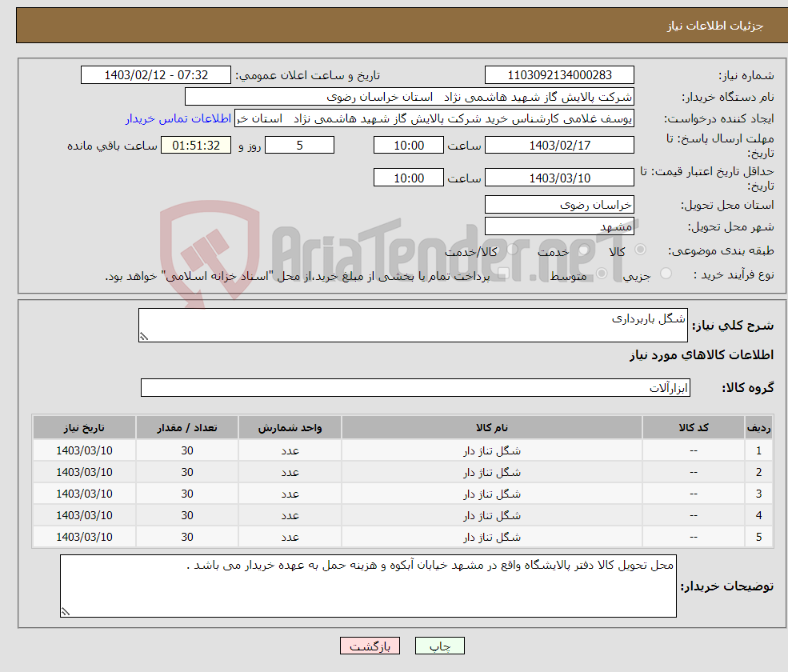This screenshot has width=788, height=672.
Task: Click item name شگل تناژ دار in row 3
Action: (492, 494)
